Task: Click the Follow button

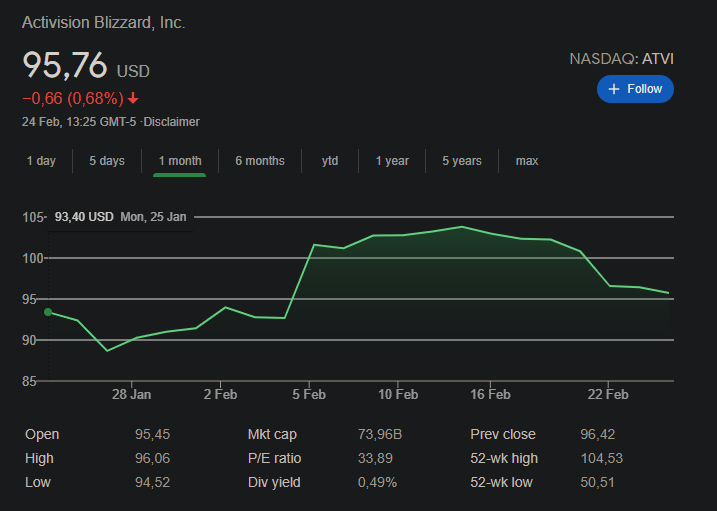Action: pos(635,89)
